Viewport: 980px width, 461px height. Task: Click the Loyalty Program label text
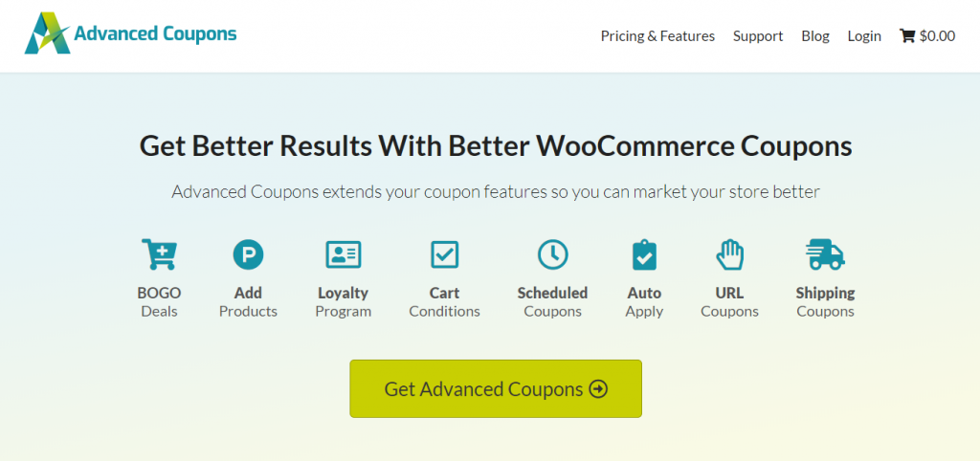[x=344, y=301]
